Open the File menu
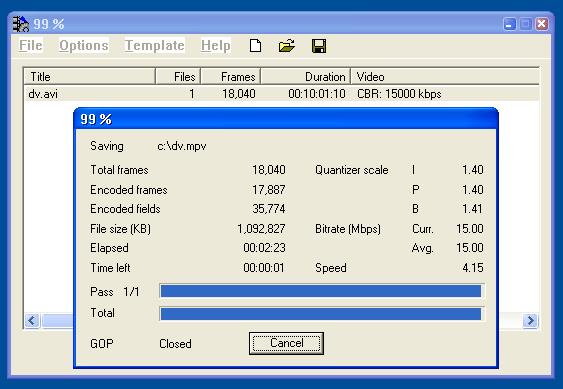This screenshot has width=563, height=389. point(31,45)
